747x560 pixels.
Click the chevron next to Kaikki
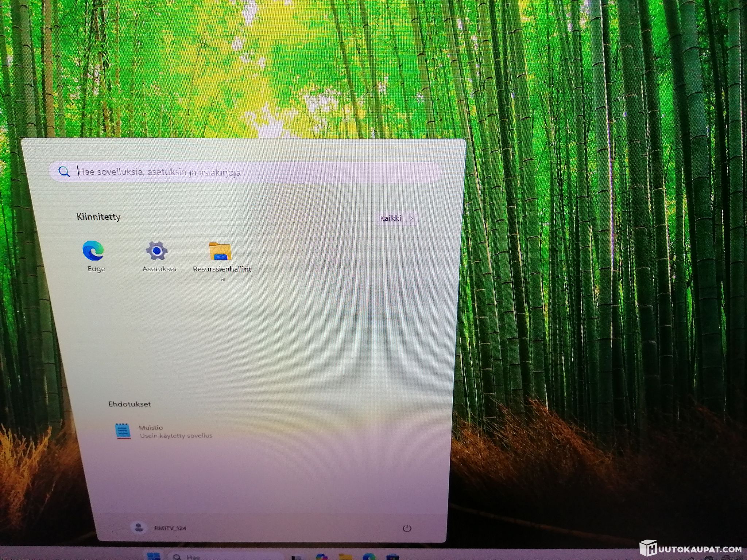point(411,218)
